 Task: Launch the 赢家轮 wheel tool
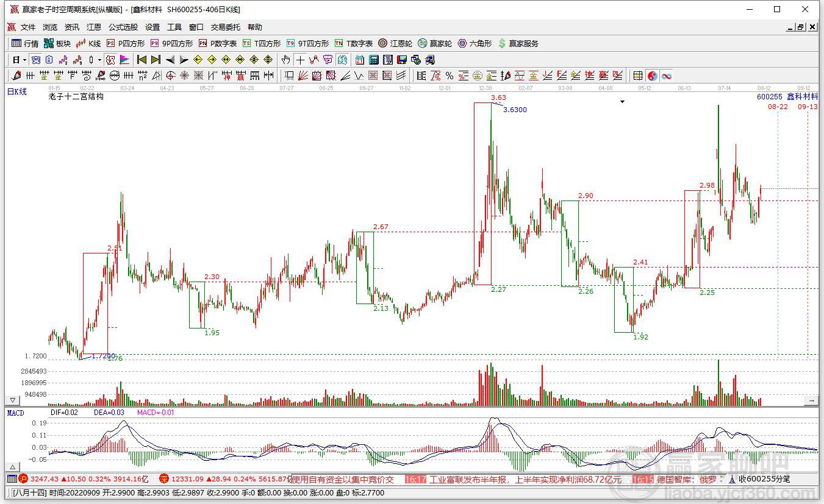(435, 43)
